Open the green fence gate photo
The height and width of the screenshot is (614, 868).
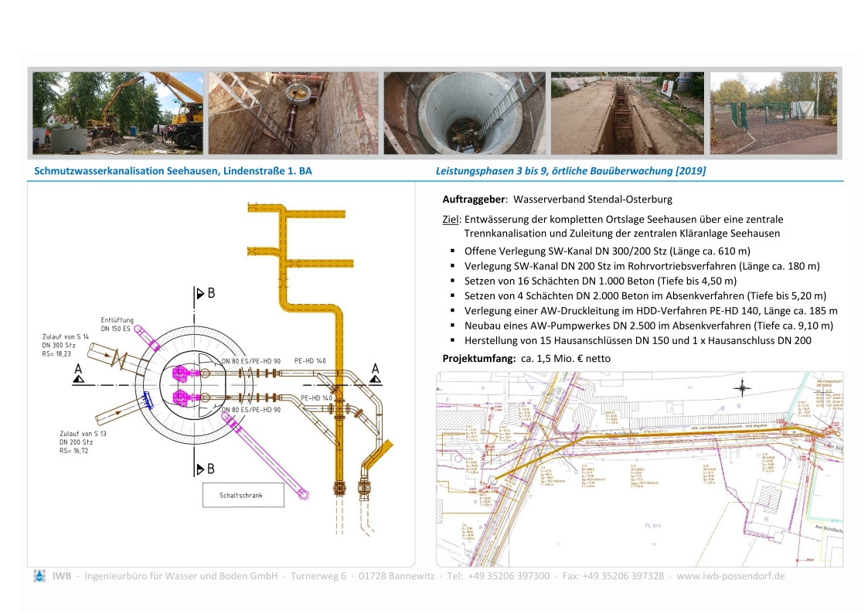pos(773,113)
